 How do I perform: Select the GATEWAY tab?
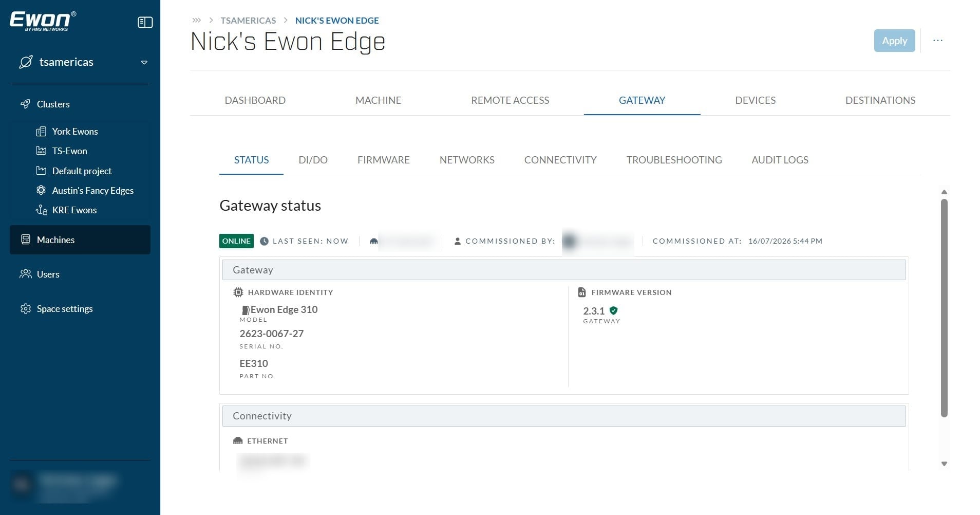(x=642, y=100)
